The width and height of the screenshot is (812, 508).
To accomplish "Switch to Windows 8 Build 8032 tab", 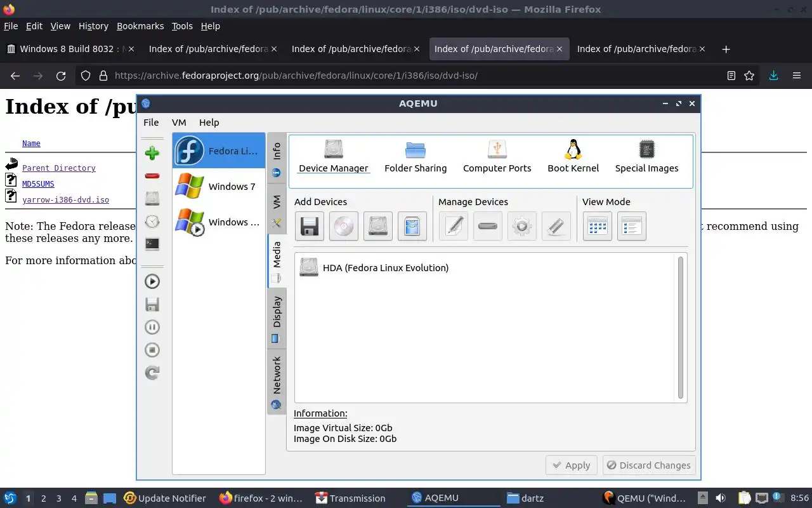I will tap(70, 49).
